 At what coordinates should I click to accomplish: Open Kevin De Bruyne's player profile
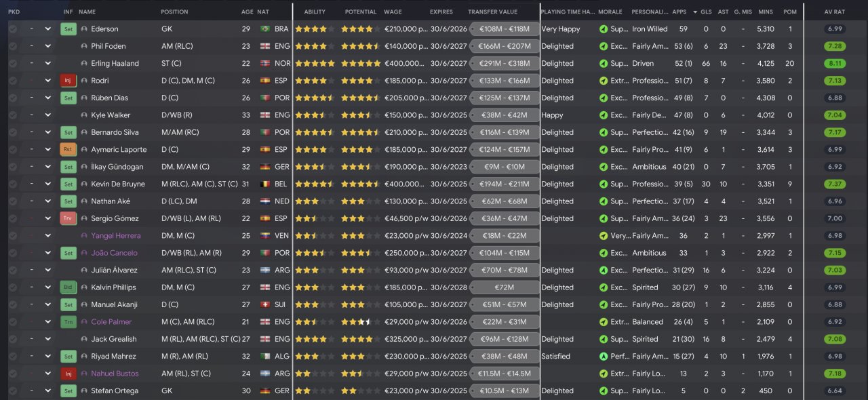point(118,184)
